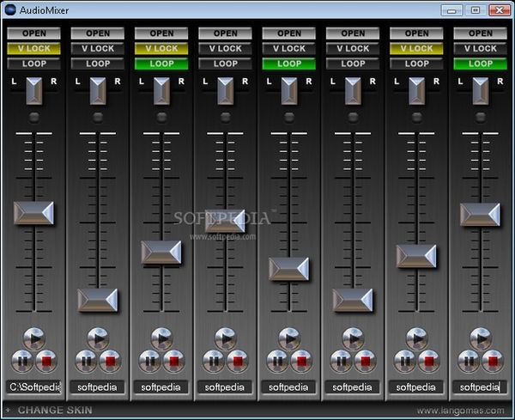
Task: Pause playback on channel 1
Action: 22,362
